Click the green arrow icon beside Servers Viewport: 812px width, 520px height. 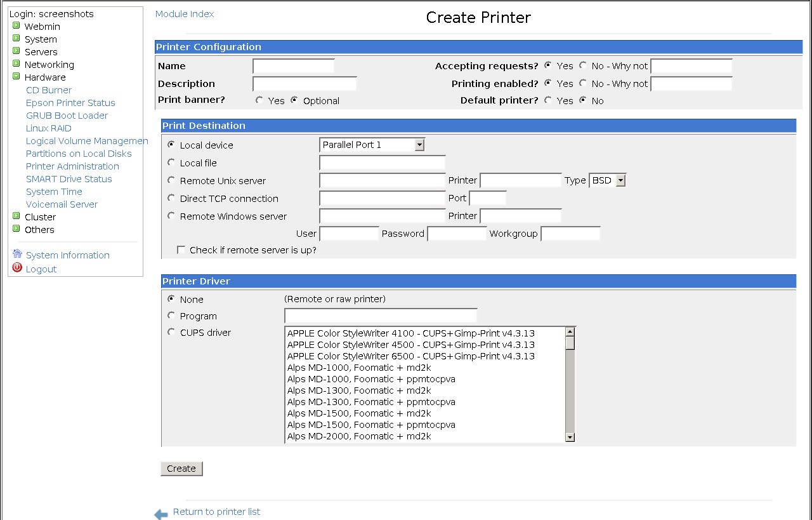pos(16,51)
